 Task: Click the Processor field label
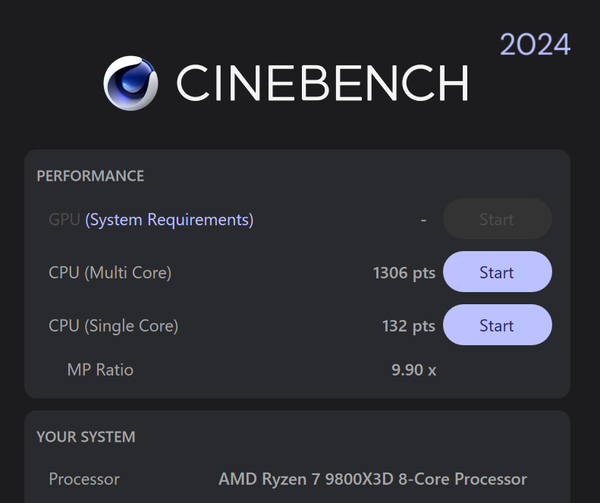(84, 479)
